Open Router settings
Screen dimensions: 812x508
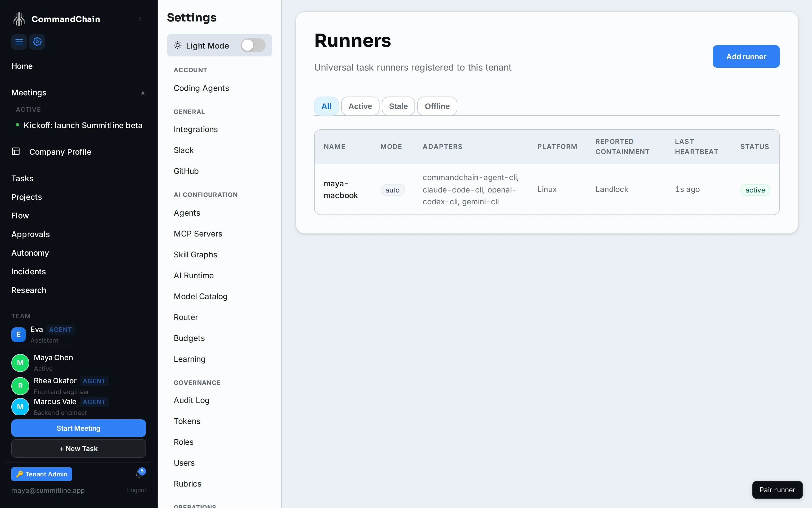(x=186, y=317)
